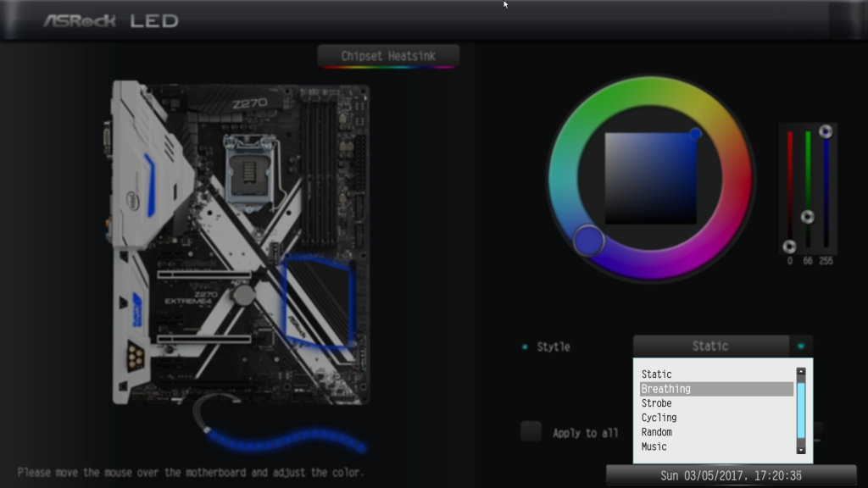Image resolution: width=868 pixels, height=488 pixels.
Task: Select Cycling in the style dropdown
Action: coord(716,418)
